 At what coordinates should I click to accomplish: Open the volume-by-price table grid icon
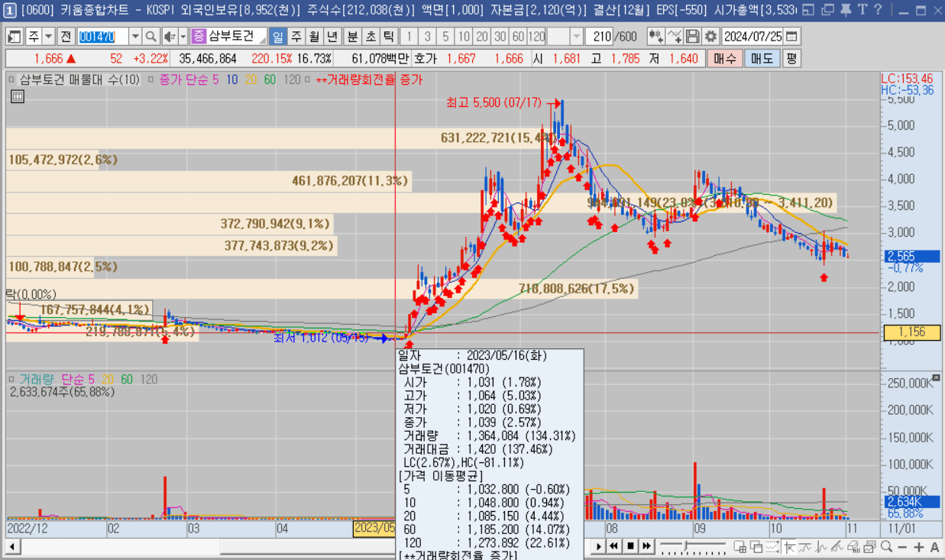(18, 96)
